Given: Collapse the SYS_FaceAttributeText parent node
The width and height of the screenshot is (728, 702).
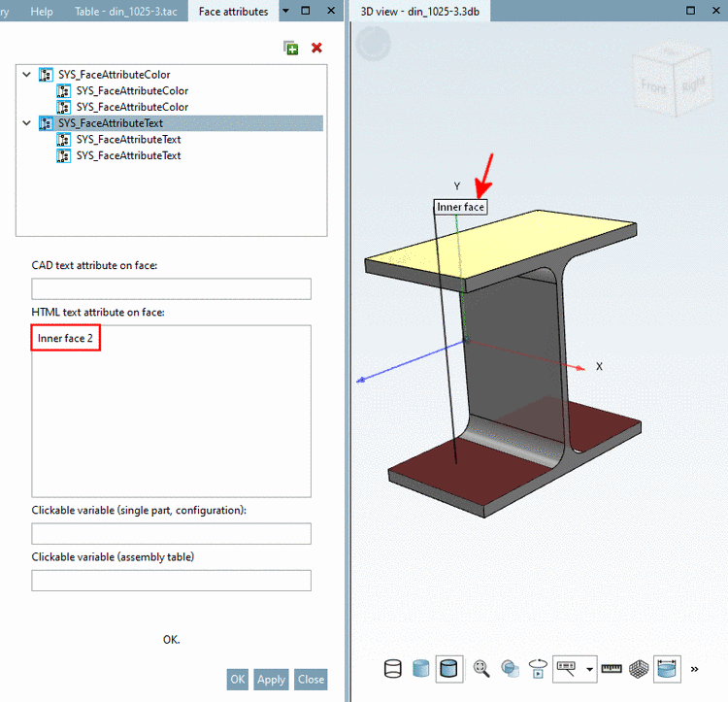Looking at the screenshot, I should [27, 123].
